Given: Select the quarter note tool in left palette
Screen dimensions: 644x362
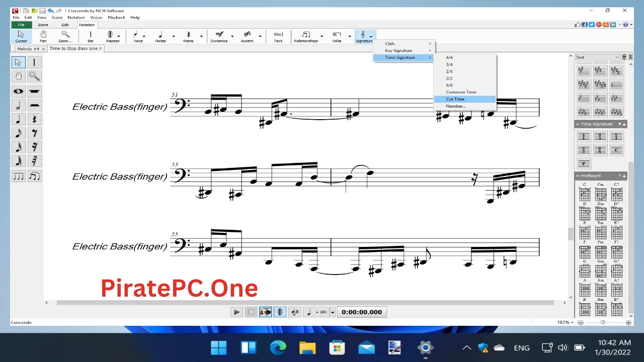Looking at the screenshot, I should point(19,119).
